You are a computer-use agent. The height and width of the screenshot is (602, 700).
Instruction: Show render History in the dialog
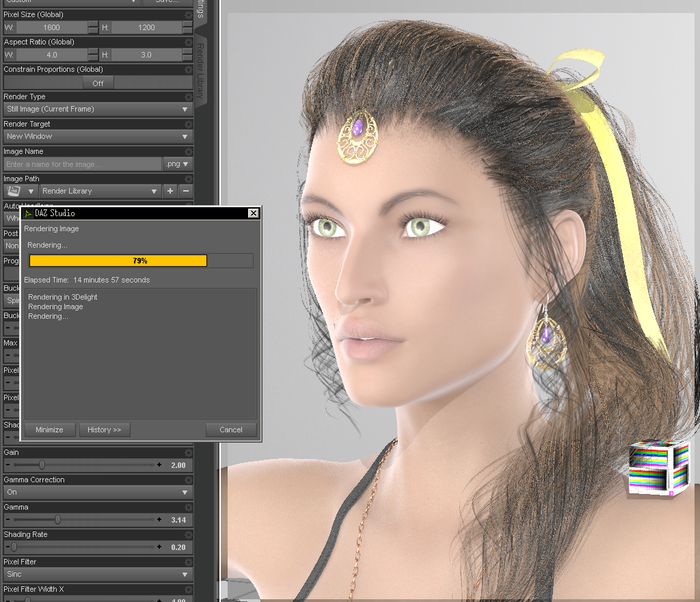click(105, 430)
